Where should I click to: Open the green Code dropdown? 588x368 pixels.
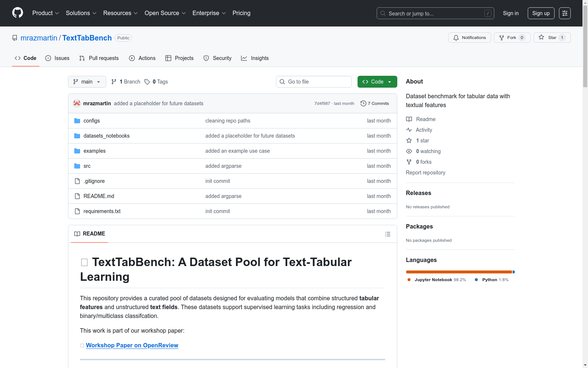(x=377, y=82)
